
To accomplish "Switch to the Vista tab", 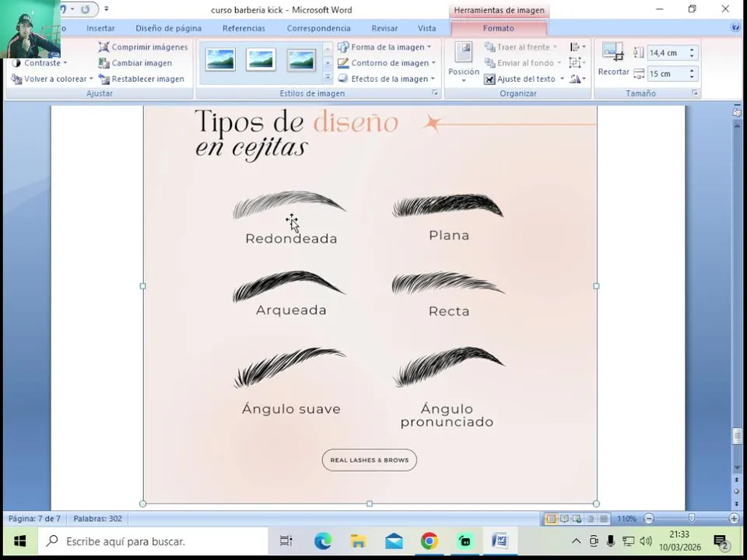I will click(x=427, y=28).
